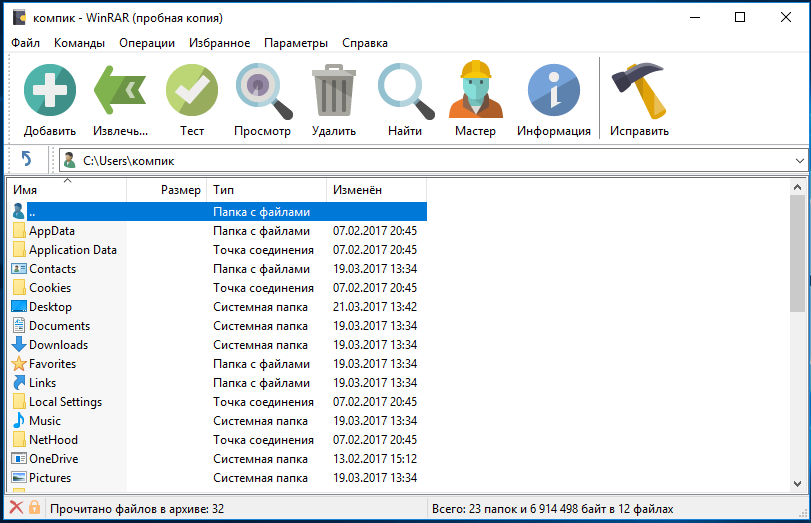
Task: Open the Избранное menu
Action: [x=219, y=43]
